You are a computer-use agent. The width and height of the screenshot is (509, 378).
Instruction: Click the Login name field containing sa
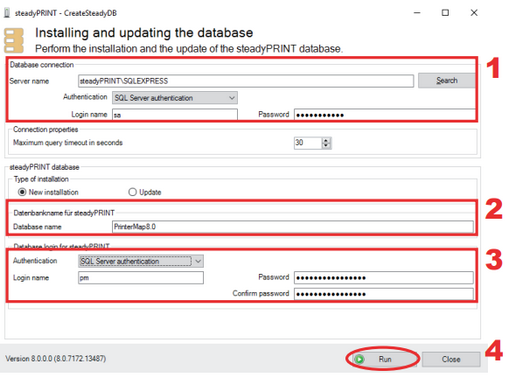[x=175, y=115]
